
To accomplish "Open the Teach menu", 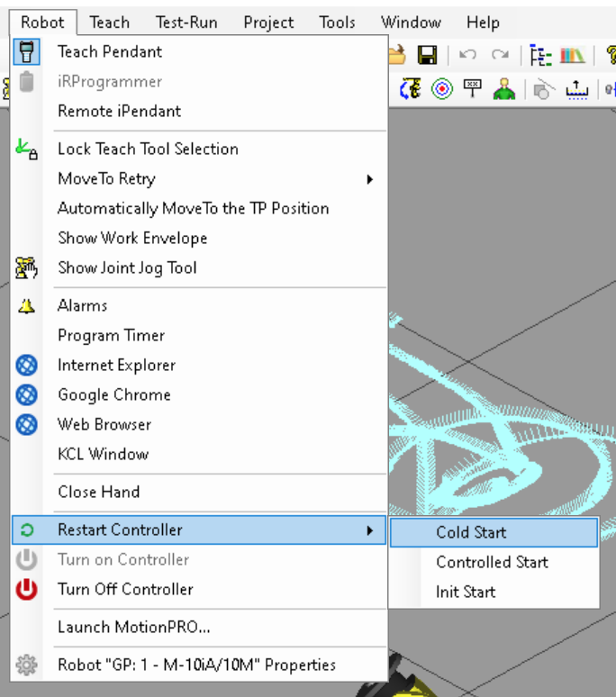I will pos(109,23).
